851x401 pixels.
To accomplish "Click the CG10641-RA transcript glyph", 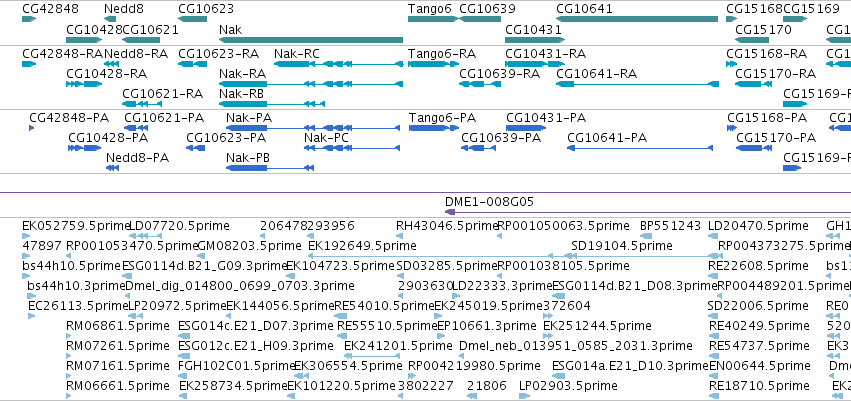I will (638, 84).
